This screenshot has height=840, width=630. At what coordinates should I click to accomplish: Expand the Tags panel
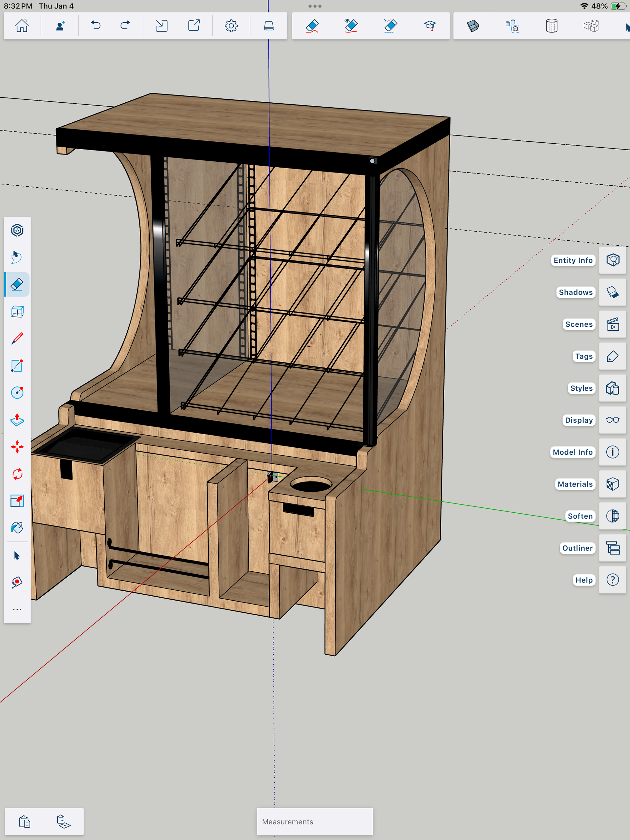[x=613, y=356]
